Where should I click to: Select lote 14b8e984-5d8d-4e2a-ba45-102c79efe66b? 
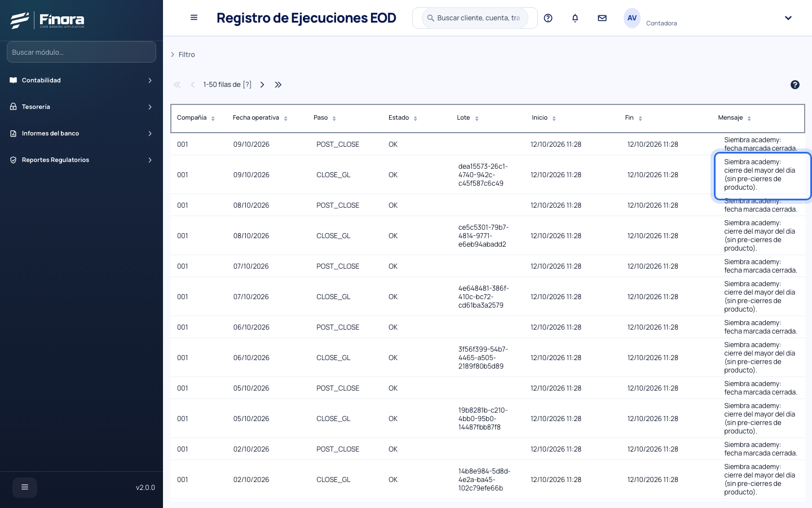(484, 480)
